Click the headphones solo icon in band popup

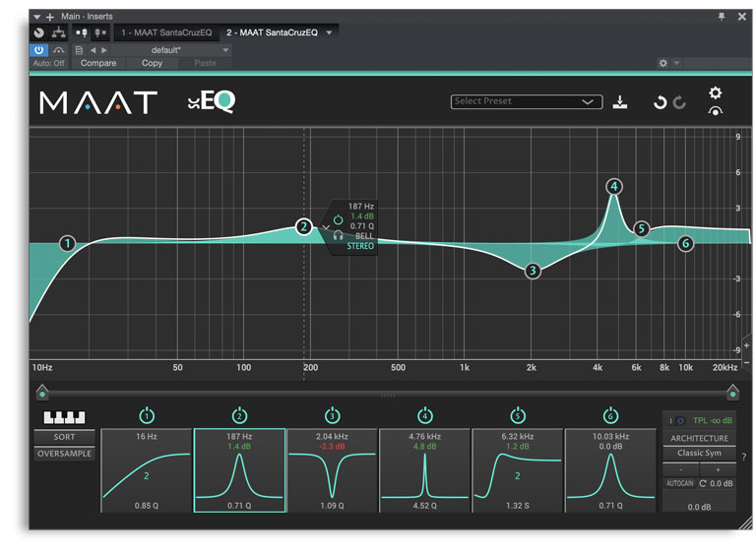pos(338,235)
